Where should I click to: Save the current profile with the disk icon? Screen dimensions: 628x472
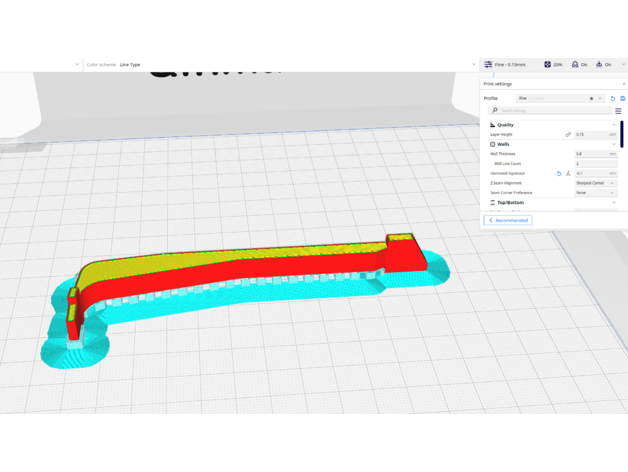622,98
